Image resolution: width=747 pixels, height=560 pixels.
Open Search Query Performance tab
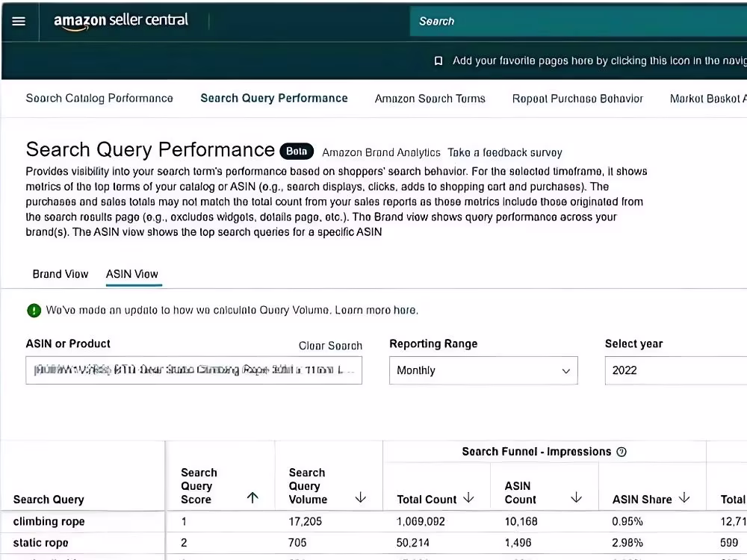pos(274,98)
